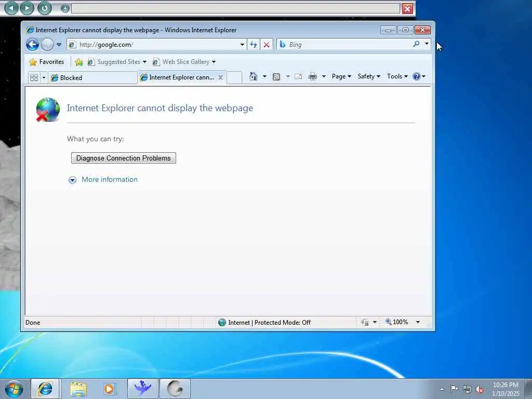Click the Refresh page icon

254,45
